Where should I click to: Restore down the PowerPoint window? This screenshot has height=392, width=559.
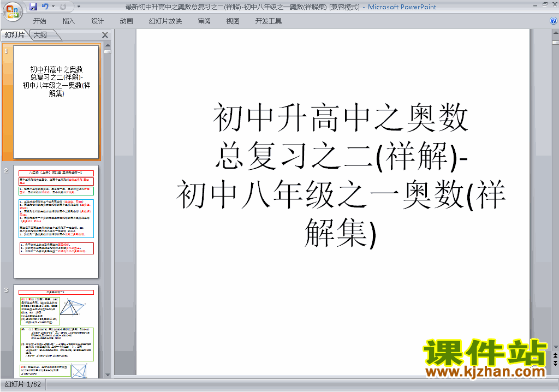pyautogui.click(x=545, y=4)
